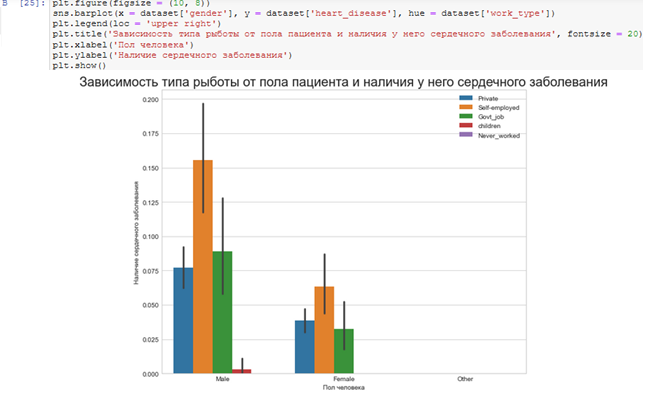The width and height of the screenshot is (648, 396).
Task: Click the 0.200 y-axis tick label
Action: click(150, 100)
